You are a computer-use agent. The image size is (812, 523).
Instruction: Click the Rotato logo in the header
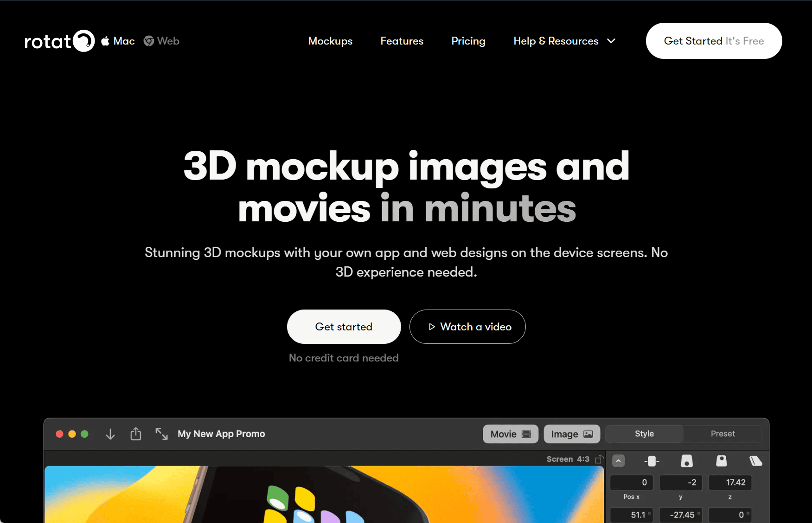(x=59, y=41)
